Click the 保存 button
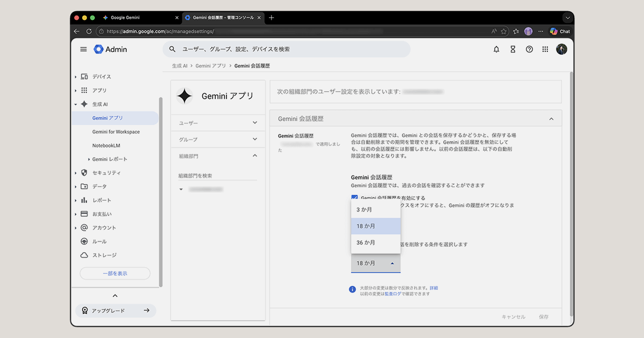This screenshot has height=338, width=644. (544, 317)
